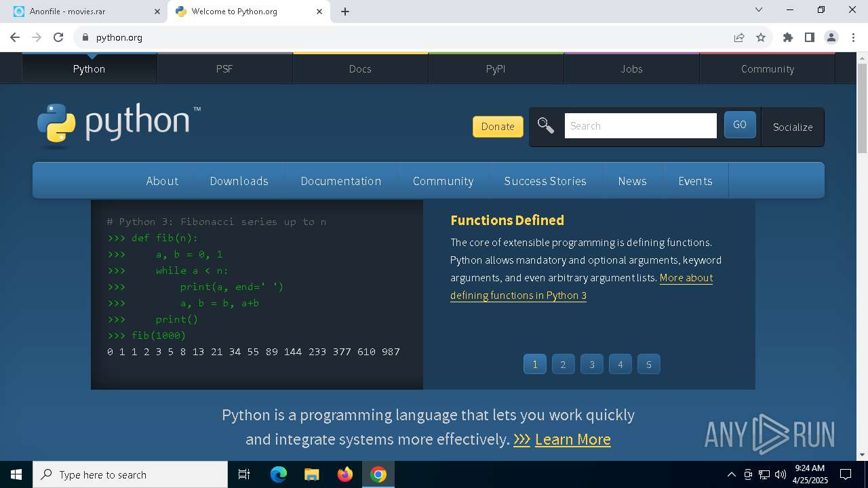Open the top-bar Community tab
868x488 pixels.
(767, 68)
